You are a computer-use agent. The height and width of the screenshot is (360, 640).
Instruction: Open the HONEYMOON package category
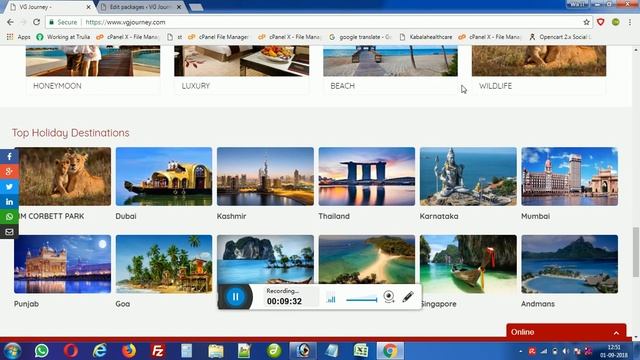[93, 70]
